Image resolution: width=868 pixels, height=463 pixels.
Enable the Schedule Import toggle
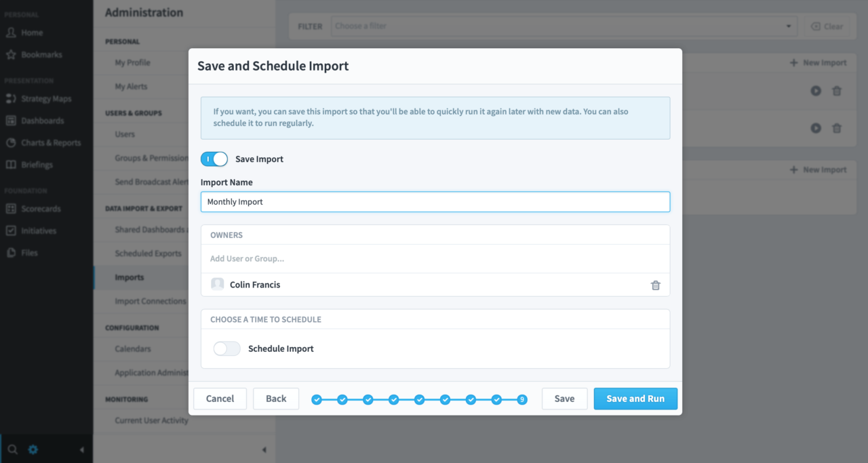[x=226, y=348]
